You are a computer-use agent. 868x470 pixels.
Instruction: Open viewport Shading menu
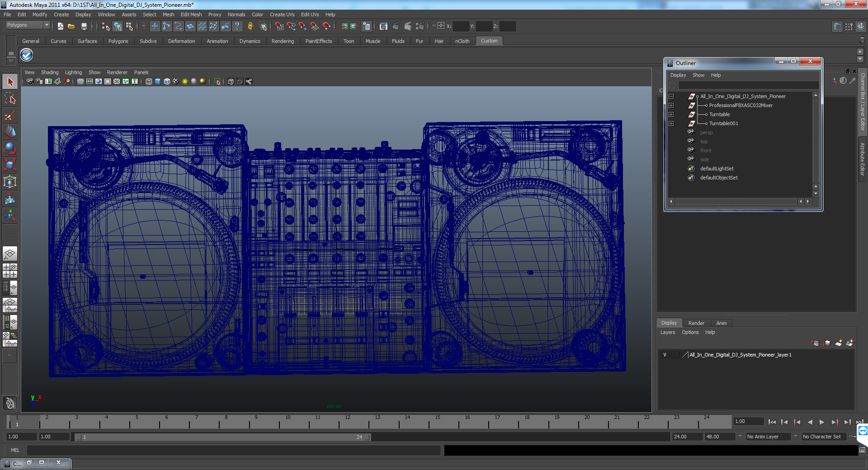50,72
